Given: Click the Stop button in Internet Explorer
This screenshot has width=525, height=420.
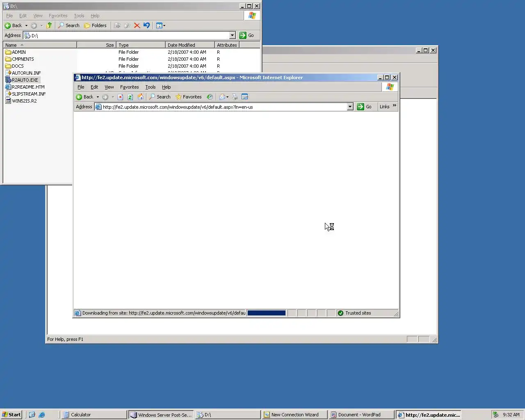Looking at the screenshot, I should pos(120,97).
